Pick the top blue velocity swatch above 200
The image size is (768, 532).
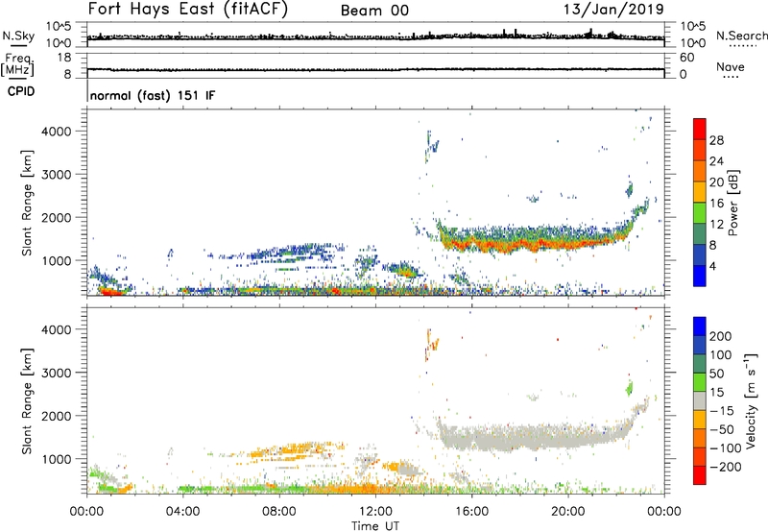click(x=700, y=326)
